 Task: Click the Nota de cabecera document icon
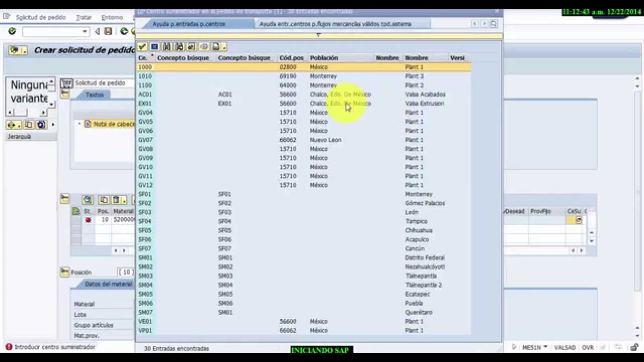pos(88,124)
